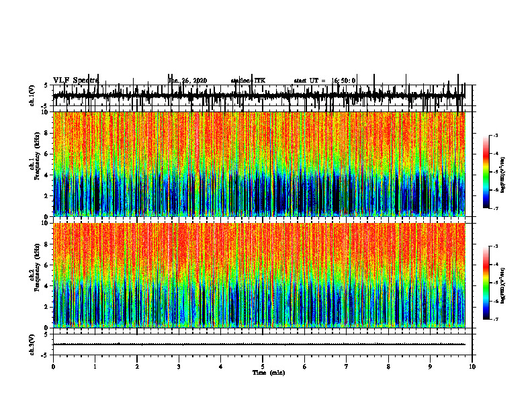Click the "8" minute tick on time axis
532x411 pixels.
coord(388,367)
